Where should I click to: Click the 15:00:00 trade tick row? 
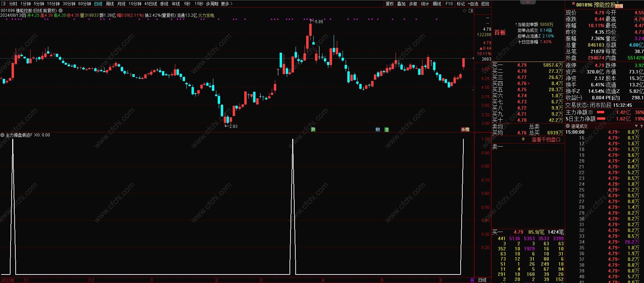[x=604, y=132]
